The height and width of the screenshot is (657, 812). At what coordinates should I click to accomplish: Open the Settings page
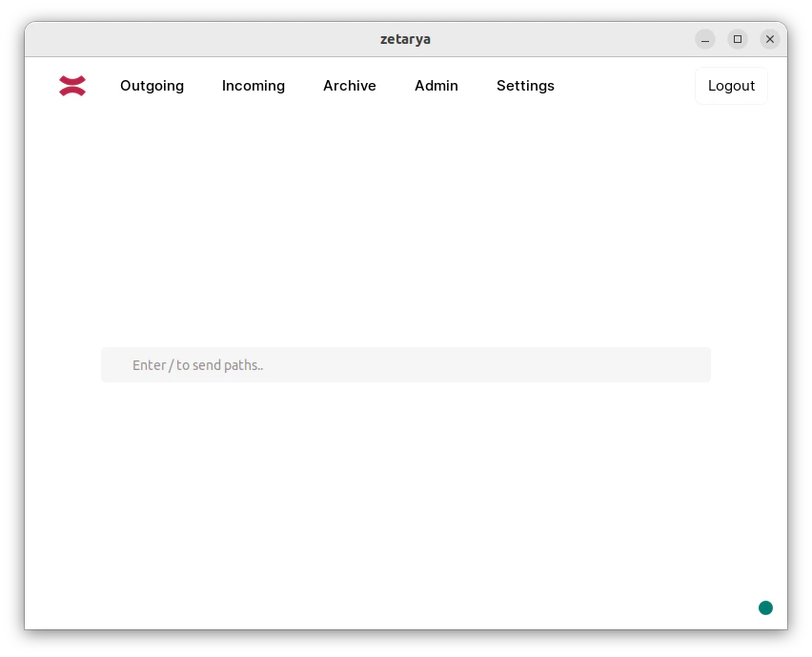(525, 86)
